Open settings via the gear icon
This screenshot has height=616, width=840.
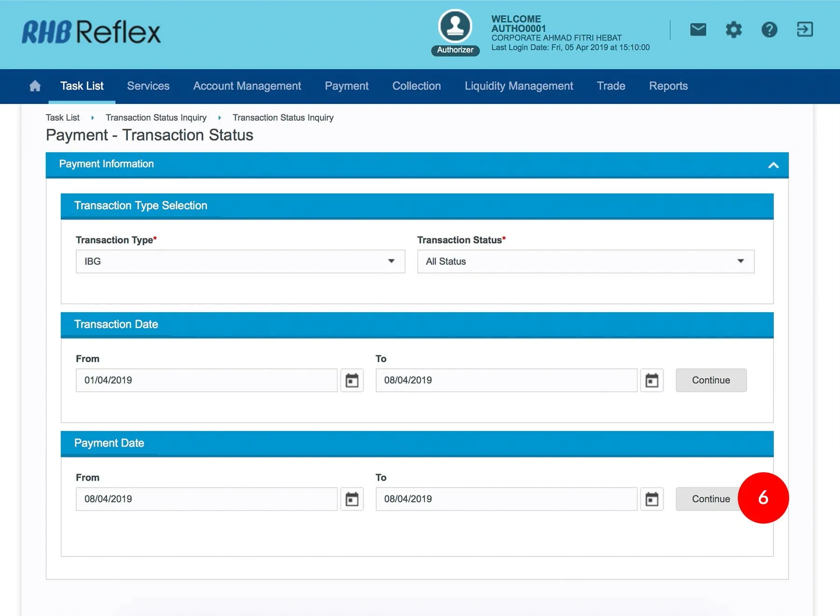(x=733, y=30)
